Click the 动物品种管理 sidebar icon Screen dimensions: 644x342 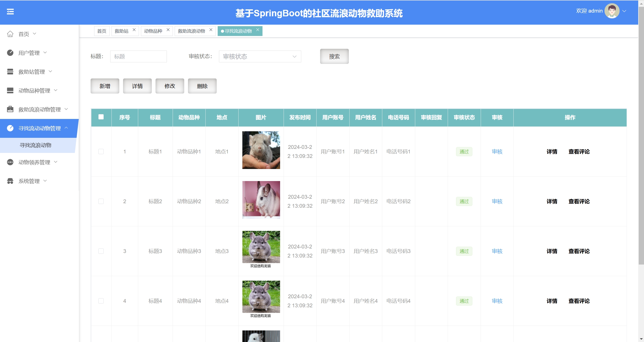(10, 91)
